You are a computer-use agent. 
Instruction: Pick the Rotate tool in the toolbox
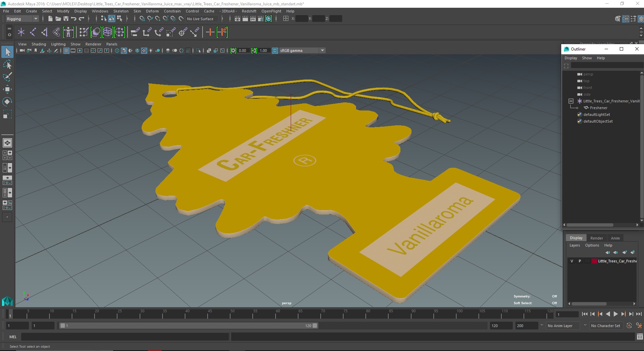tap(7, 102)
